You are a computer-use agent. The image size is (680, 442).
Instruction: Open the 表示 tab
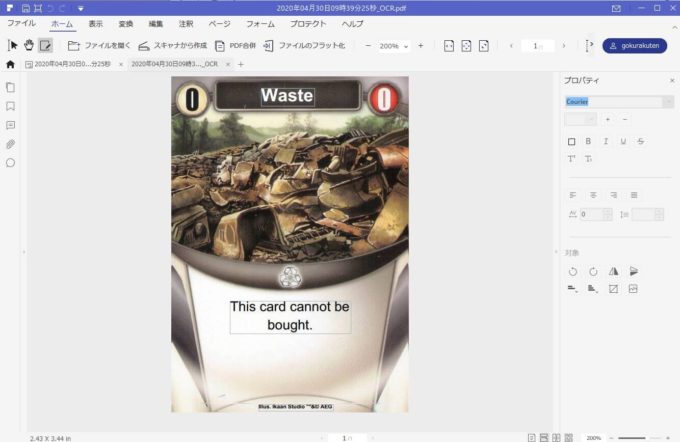point(96,24)
